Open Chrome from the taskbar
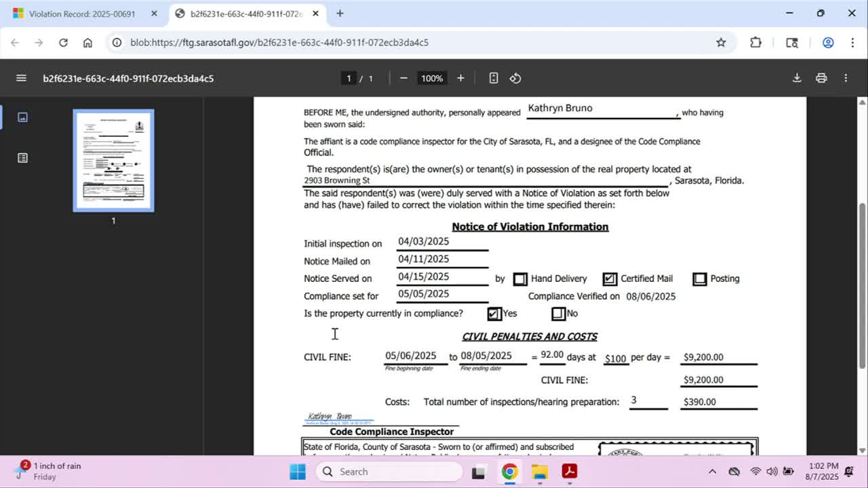The image size is (868, 488). [x=509, y=472]
